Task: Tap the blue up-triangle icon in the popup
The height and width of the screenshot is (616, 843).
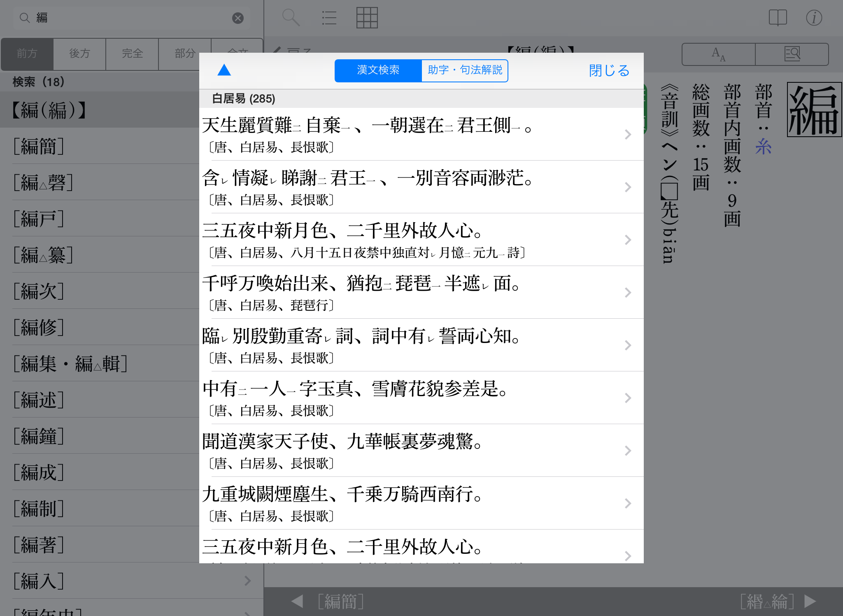Action: click(224, 70)
